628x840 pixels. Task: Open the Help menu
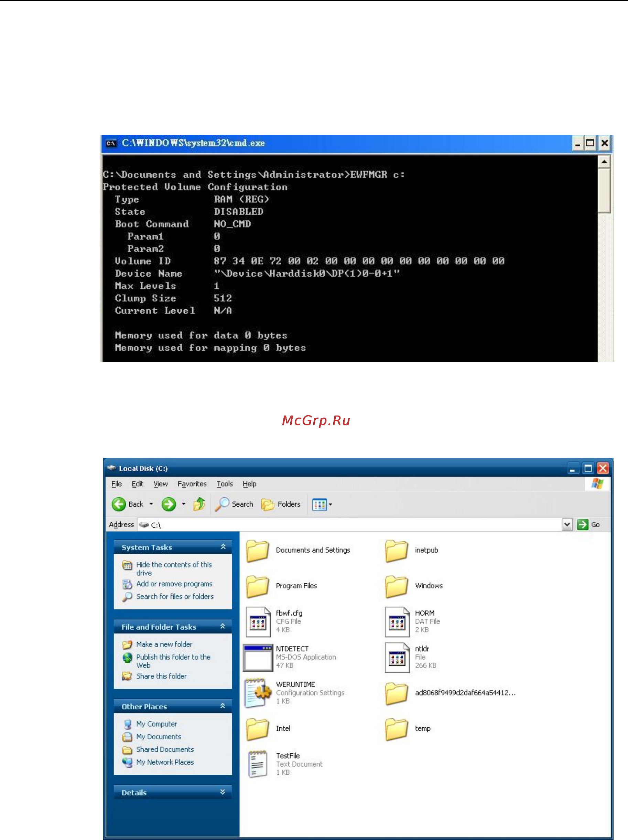(249, 484)
